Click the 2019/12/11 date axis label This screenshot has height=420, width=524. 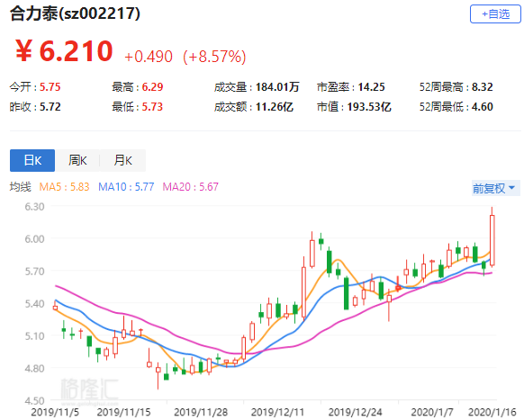point(277,412)
